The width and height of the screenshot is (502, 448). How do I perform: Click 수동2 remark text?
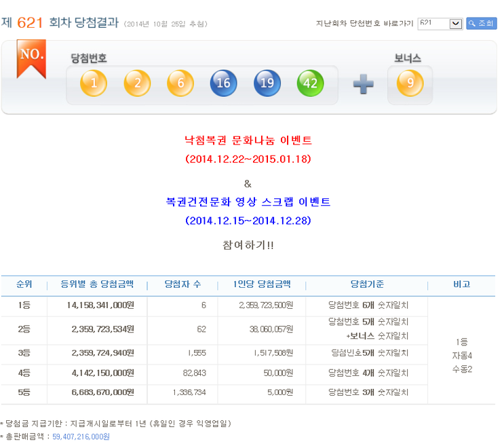tap(462, 369)
